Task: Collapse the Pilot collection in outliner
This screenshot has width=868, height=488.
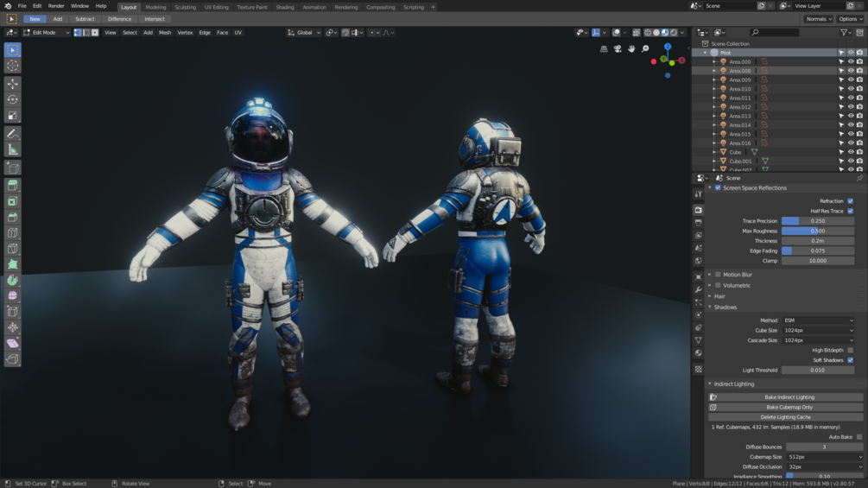Action: pos(706,53)
